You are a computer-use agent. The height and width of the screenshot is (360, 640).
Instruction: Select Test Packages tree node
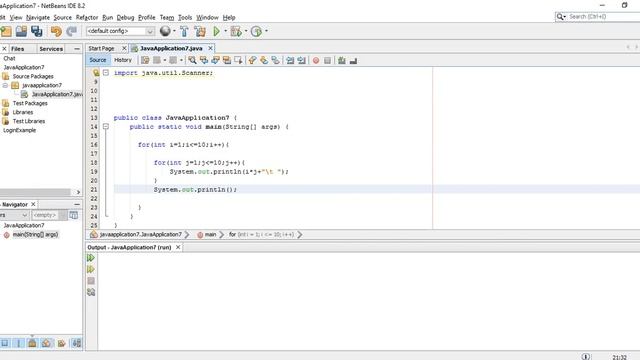30,103
